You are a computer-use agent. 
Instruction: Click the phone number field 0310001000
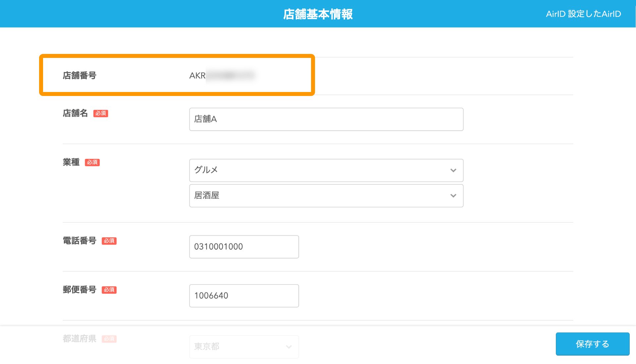tap(244, 247)
